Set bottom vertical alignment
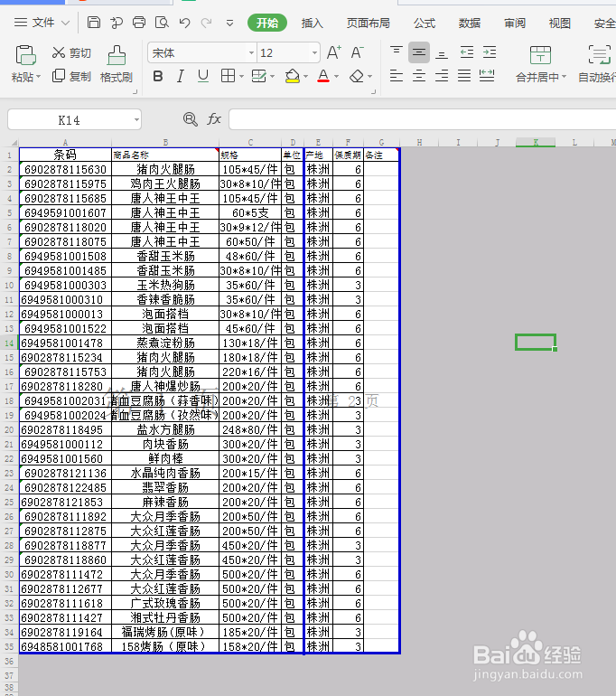The height and width of the screenshot is (696, 616). click(442, 53)
